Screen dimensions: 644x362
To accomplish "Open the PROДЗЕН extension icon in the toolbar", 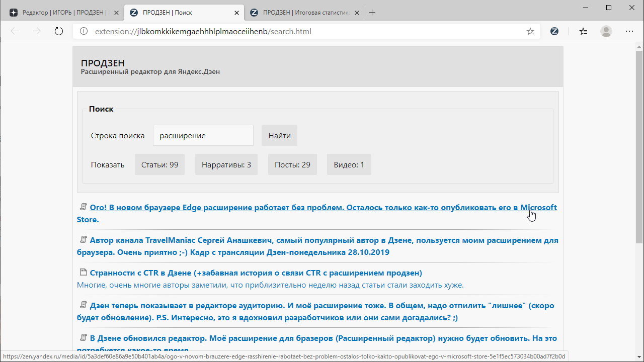I will point(554,31).
